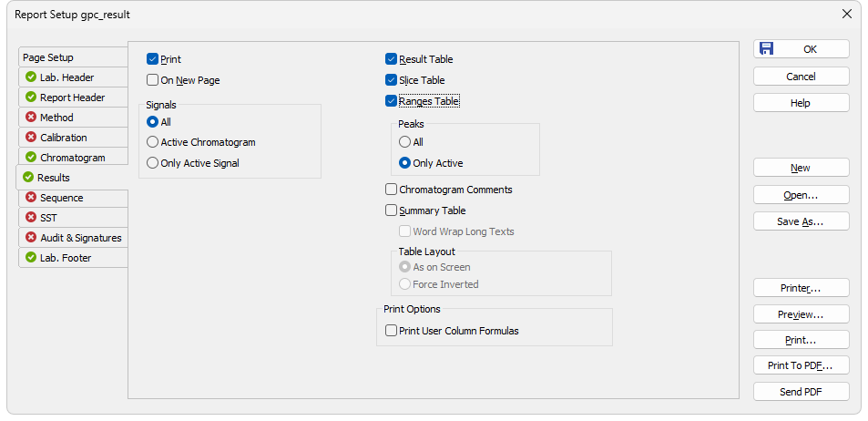Image resolution: width=868 pixels, height=421 pixels.
Task: Click the green check icon beside Chromatogram
Action: coord(31,157)
